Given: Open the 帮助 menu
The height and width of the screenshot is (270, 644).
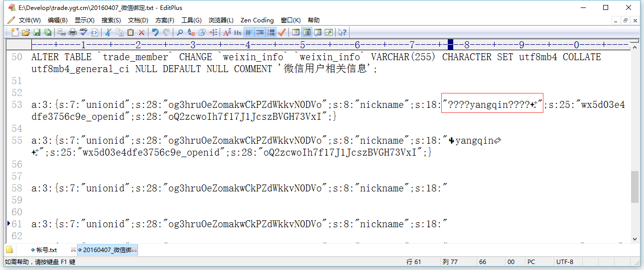Looking at the screenshot, I should [x=314, y=20].
